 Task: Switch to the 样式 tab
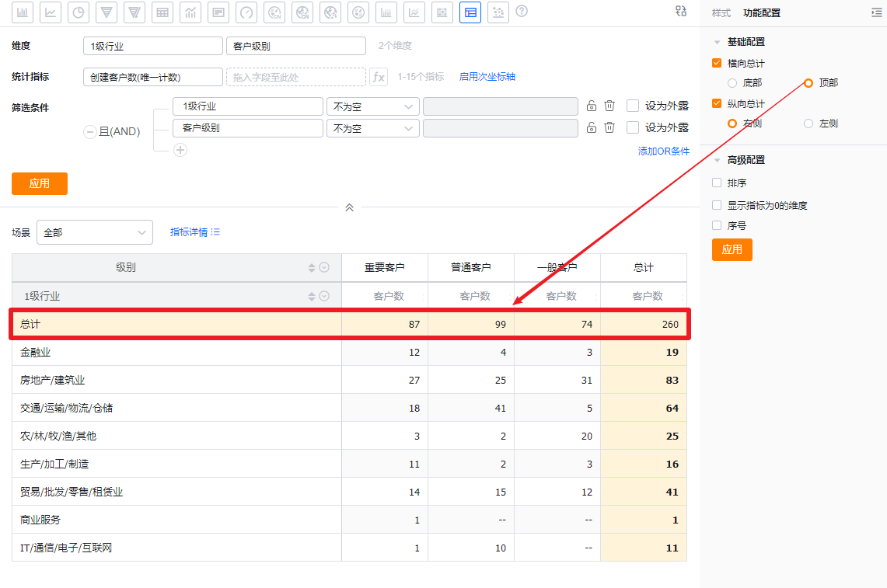click(721, 13)
